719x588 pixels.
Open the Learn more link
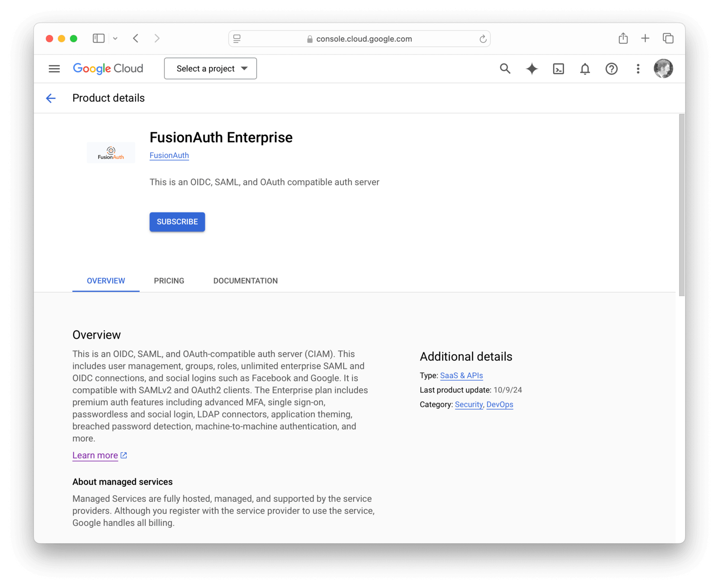coord(95,455)
